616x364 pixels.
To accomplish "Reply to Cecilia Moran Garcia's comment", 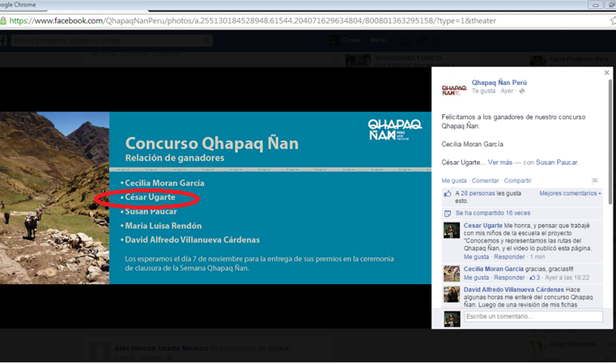I will [509, 277].
